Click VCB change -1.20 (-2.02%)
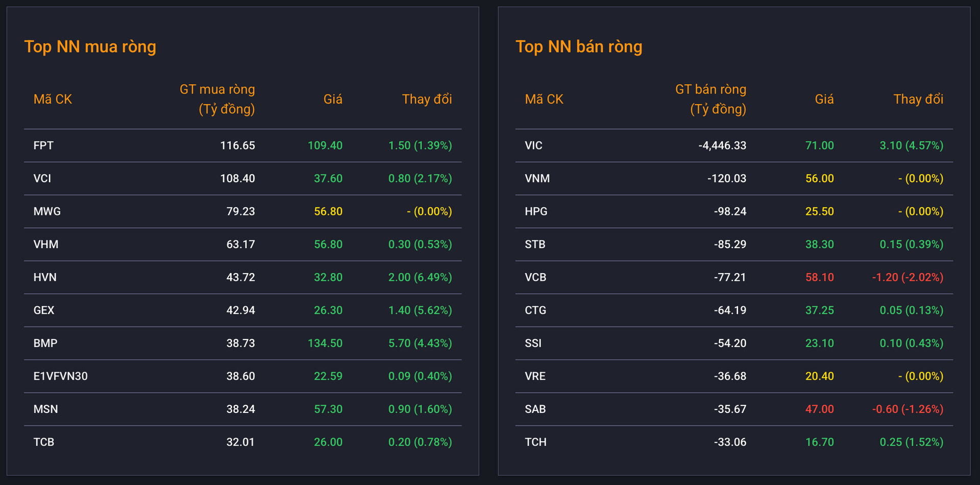980x485 pixels. click(x=908, y=277)
